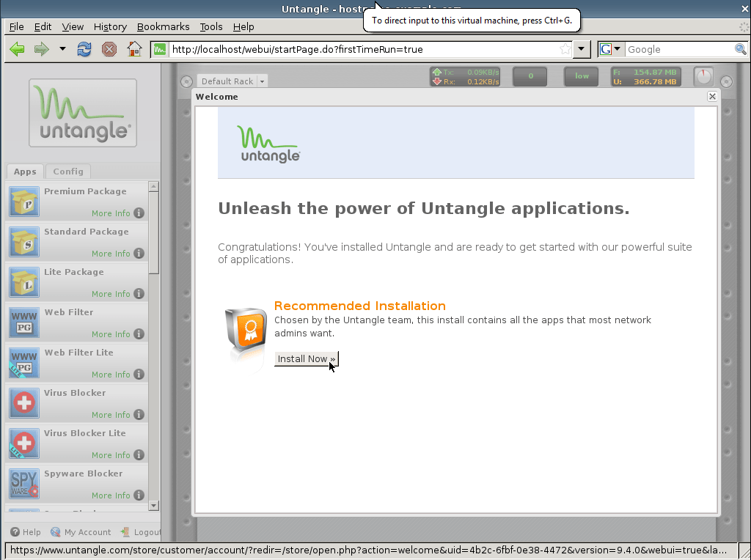Click the Web Filter Lite app icon

[x=24, y=363]
